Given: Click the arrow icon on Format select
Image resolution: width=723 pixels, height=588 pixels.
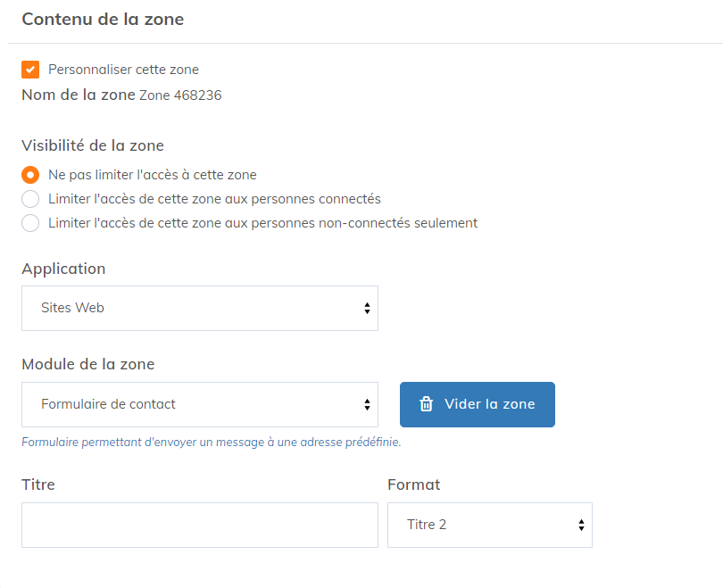Looking at the screenshot, I should point(581,525).
